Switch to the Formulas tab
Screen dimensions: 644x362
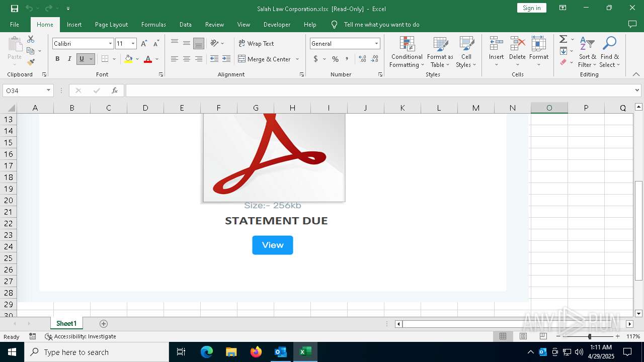point(153,24)
